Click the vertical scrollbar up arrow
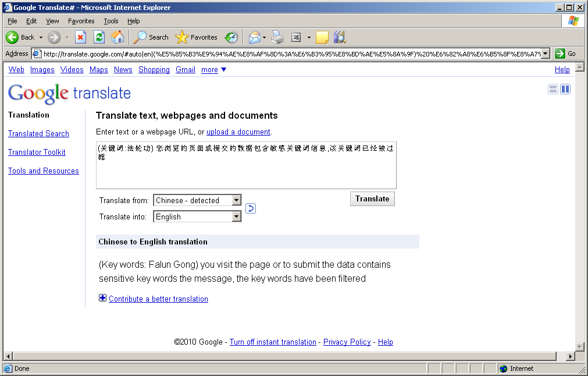The image size is (588, 376). [580, 68]
